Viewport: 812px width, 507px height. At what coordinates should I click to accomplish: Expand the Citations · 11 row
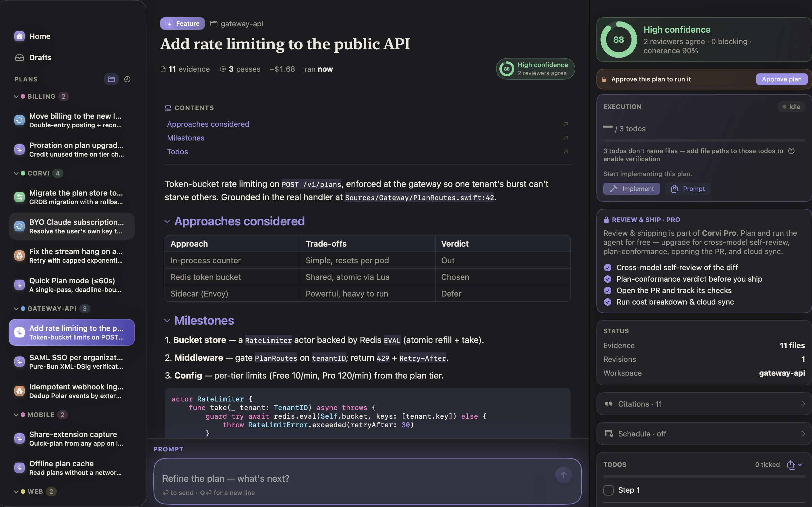pos(704,404)
